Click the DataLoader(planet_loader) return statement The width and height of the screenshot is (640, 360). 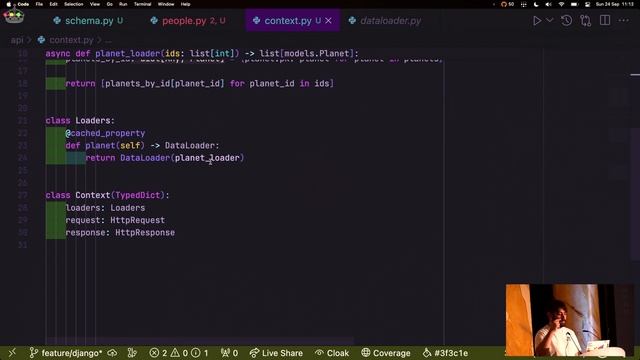(x=164, y=158)
